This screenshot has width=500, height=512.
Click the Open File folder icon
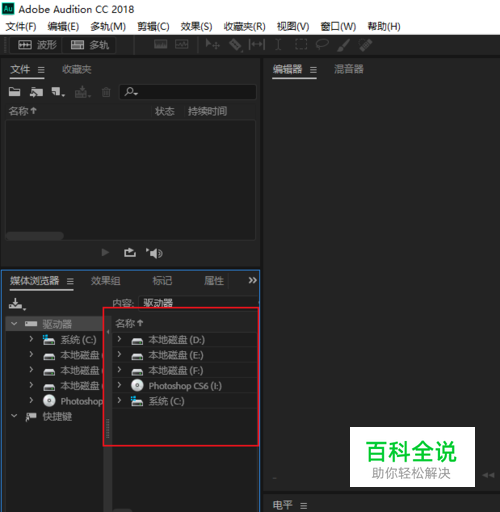coord(14,92)
